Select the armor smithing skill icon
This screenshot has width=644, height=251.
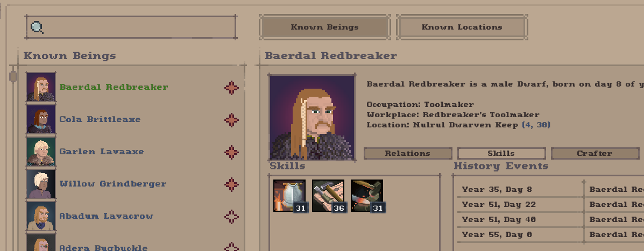point(289,196)
